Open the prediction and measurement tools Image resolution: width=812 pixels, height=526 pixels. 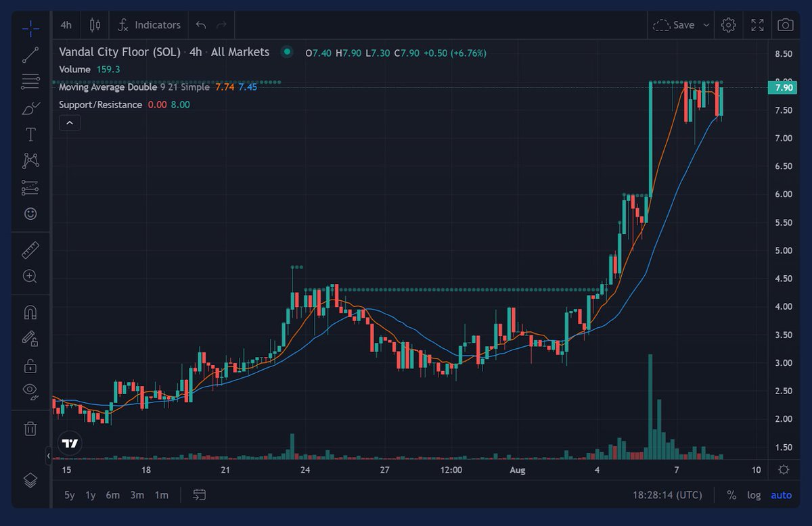[30, 187]
